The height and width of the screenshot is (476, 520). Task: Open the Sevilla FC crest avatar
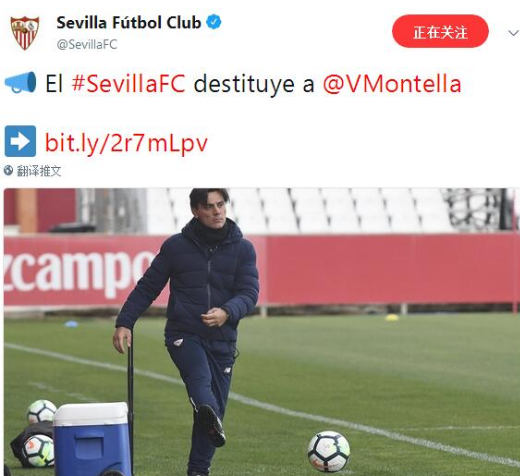pyautogui.click(x=25, y=33)
